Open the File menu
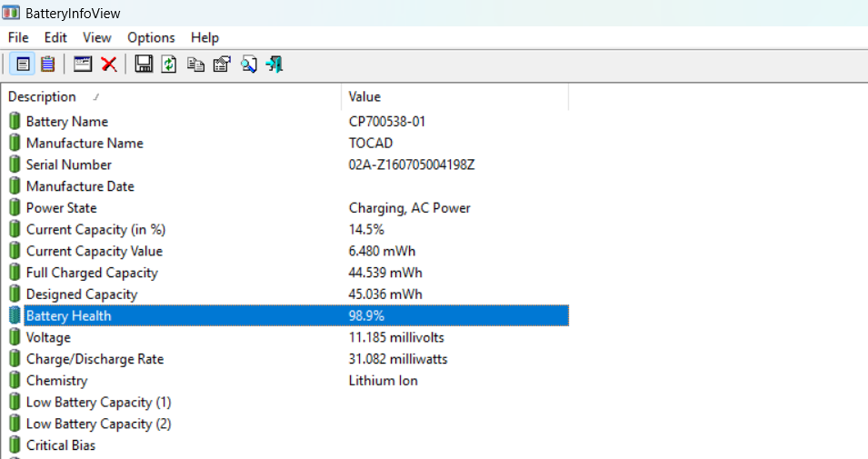This screenshot has height=459, width=868. [18, 37]
